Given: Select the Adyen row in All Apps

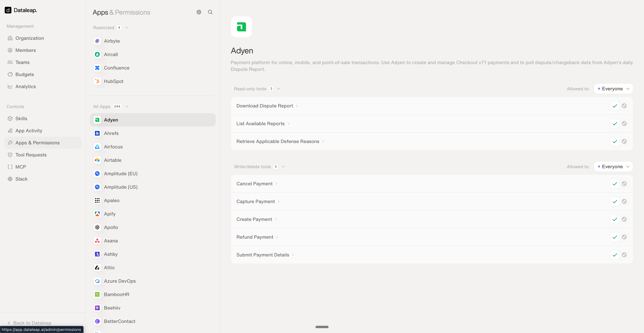Looking at the screenshot, I should (153, 120).
